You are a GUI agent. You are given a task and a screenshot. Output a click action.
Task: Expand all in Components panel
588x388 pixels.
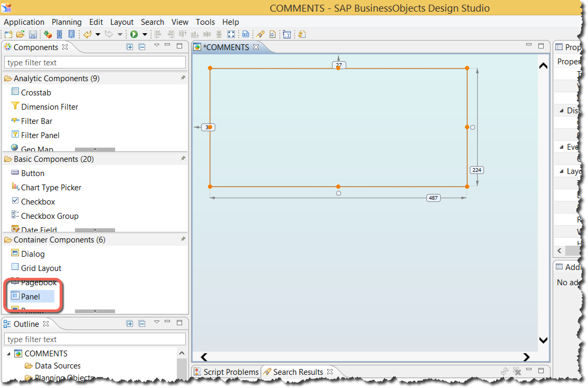(130, 47)
